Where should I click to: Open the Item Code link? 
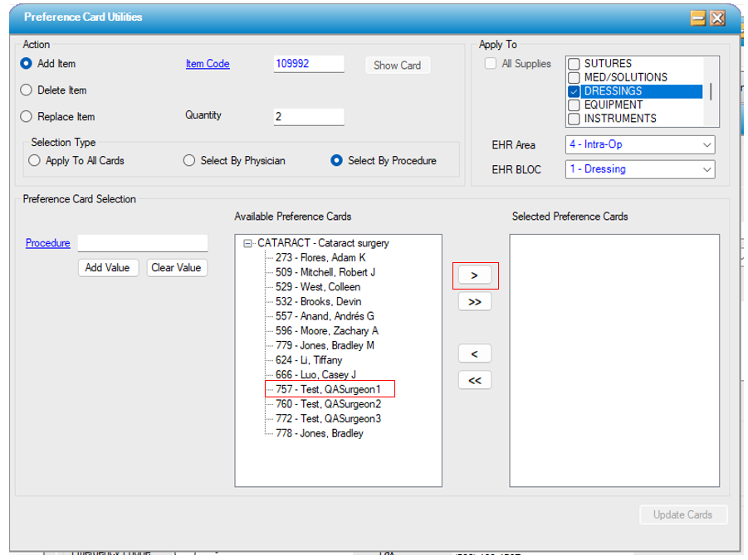(x=208, y=64)
